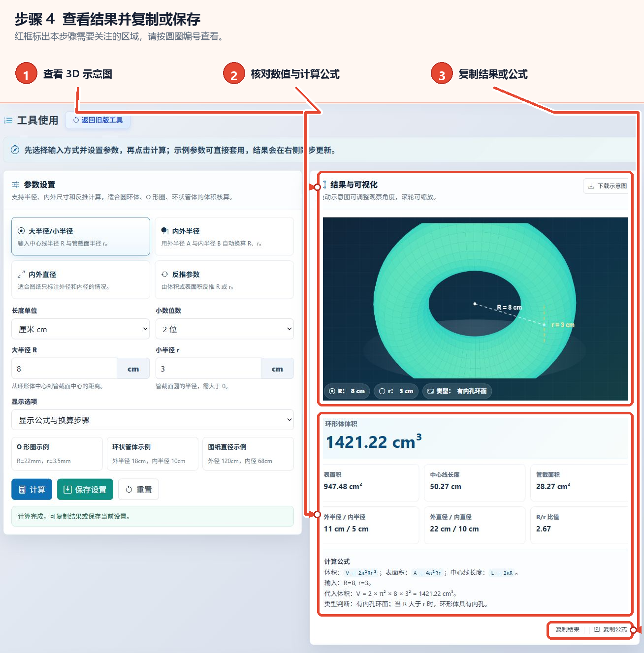Click the 22 cm / 10 cm diameter value

pos(454,529)
